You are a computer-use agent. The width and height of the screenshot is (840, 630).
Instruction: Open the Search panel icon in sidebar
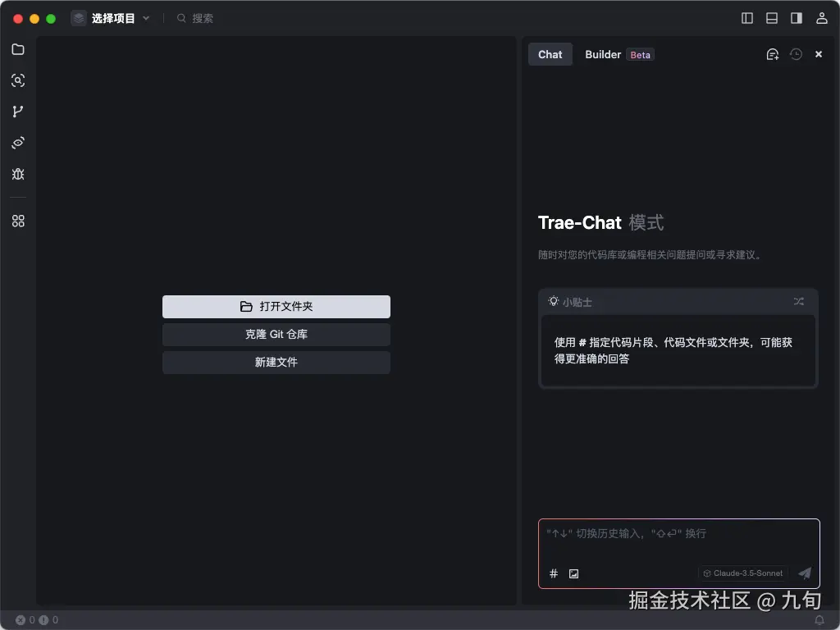pyautogui.click(x=18, y=80)
